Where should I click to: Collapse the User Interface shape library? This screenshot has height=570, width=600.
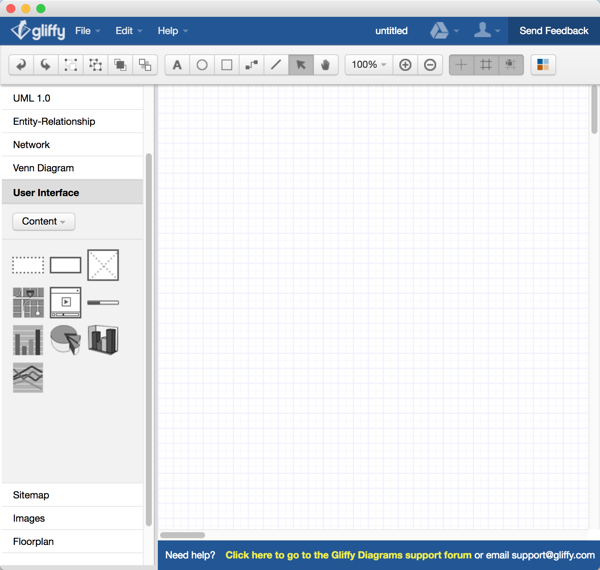(72, 192)
